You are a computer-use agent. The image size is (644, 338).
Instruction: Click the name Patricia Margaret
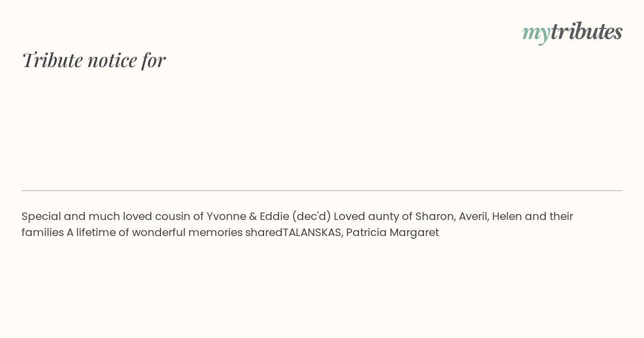[392, 232]
